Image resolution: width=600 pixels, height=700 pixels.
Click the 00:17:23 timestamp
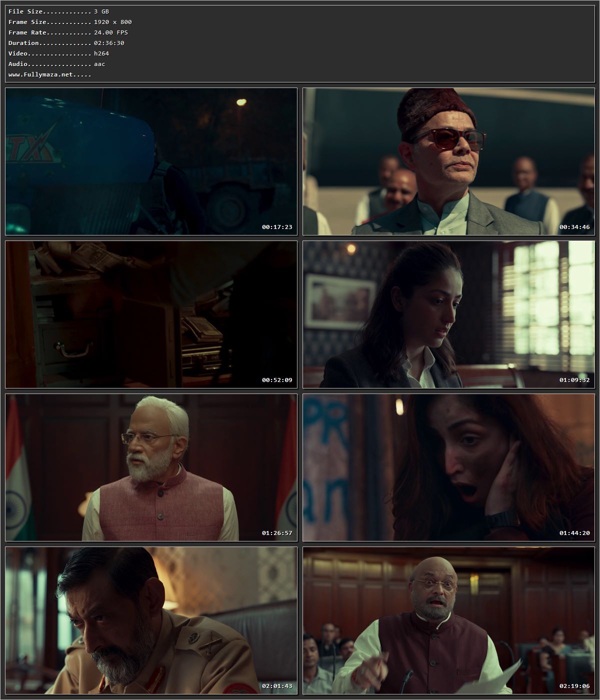click(x=277, y=227)
